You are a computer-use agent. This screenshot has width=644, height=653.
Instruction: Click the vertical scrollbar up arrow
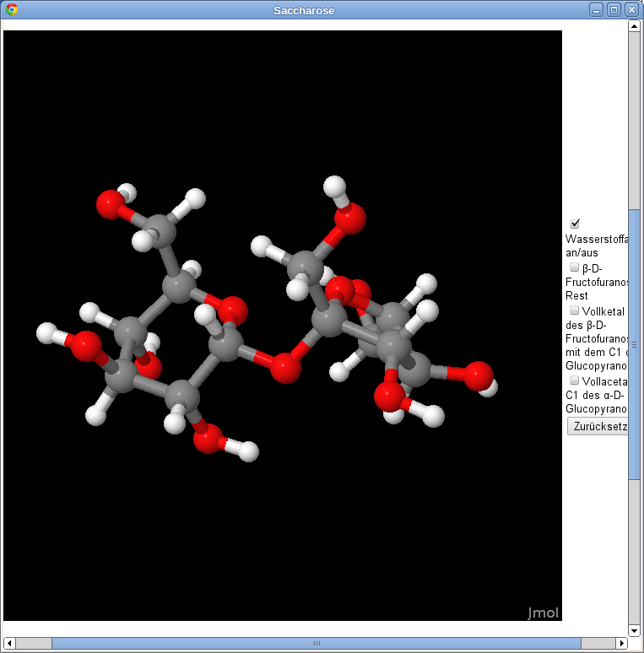coord(634,25)
